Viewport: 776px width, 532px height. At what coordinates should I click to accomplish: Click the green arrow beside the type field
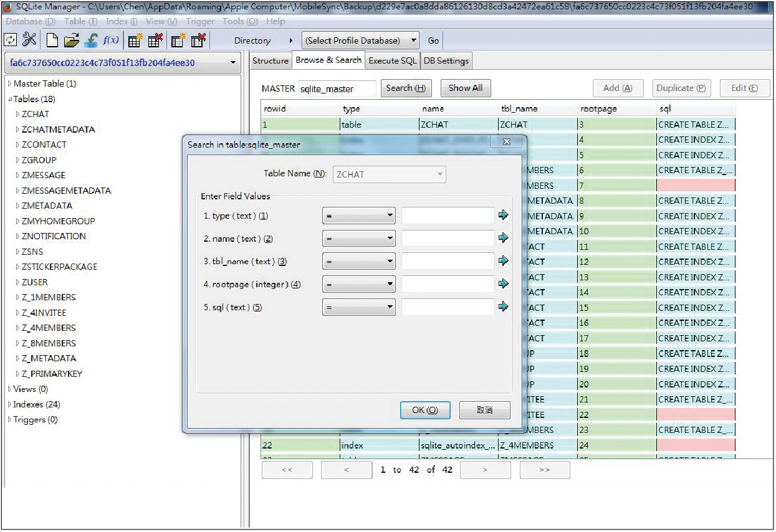pyautogui.click(x=504, y=215)
